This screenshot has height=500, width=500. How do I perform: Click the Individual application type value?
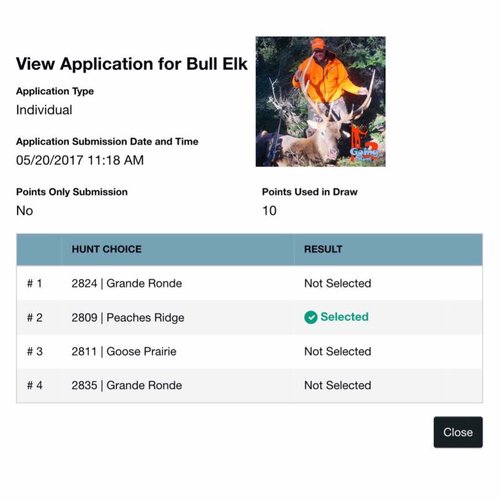point(44,110)
